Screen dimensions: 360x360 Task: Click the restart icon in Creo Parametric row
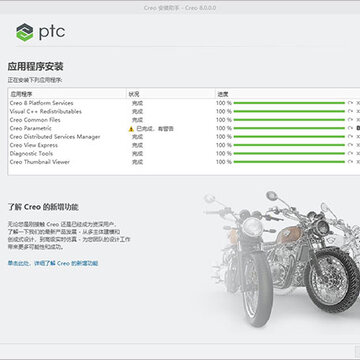coord(350,128)
